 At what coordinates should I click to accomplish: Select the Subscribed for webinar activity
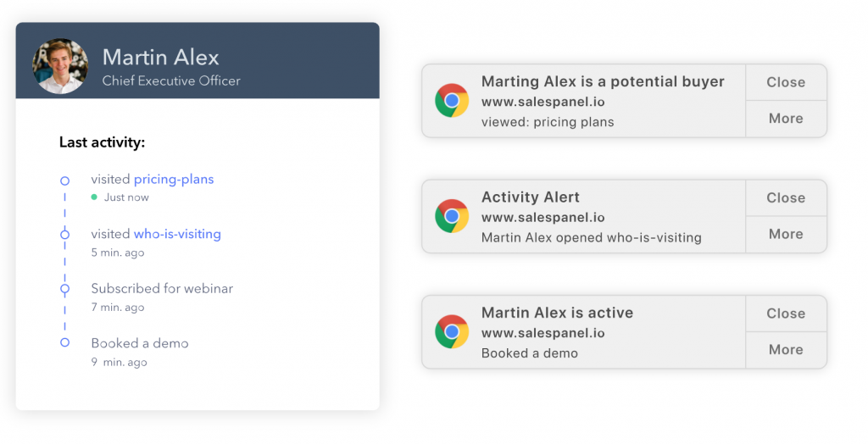(x=162, y=288)
